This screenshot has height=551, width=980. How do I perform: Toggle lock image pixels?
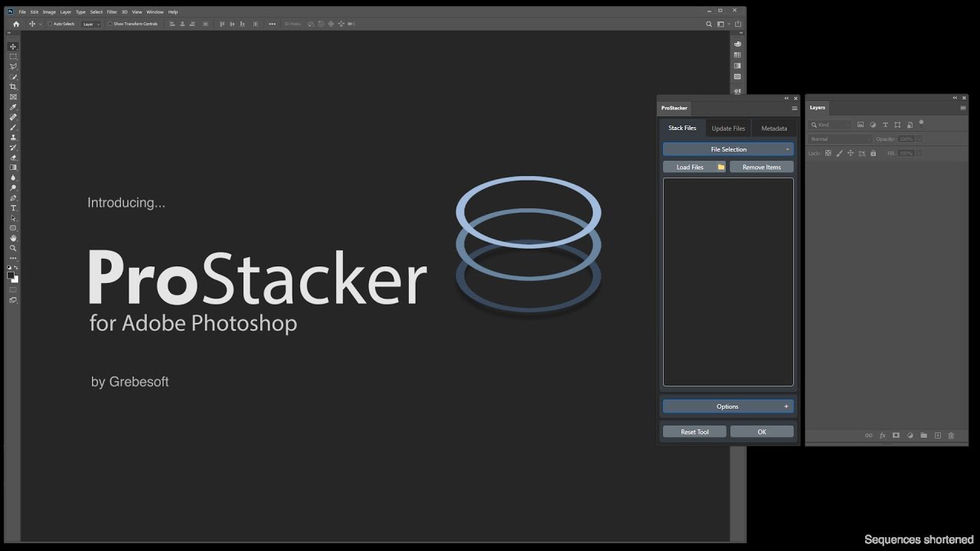tap(839, 153)
